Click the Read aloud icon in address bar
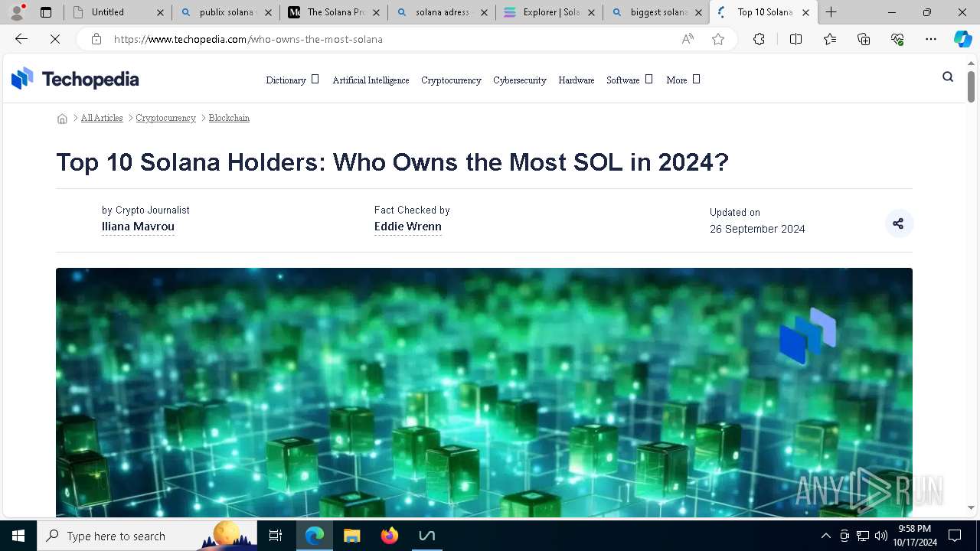 click(688, 39)
